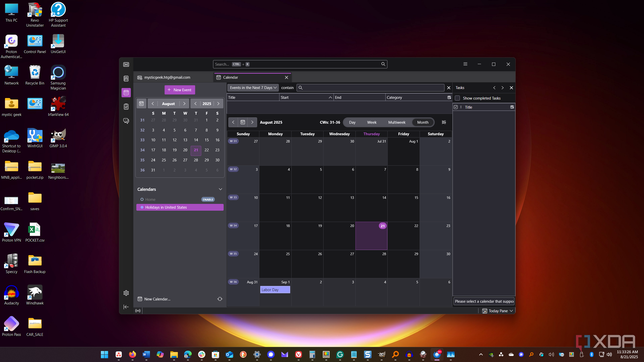Viewport: 644px width, 362px height.
Task: Open the Chat sidebar icon
Action: coord(126,121)
